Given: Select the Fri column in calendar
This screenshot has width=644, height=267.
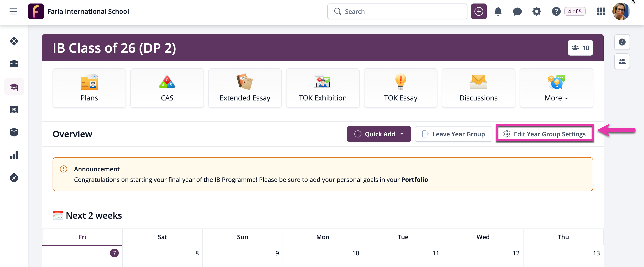Looking at the screenshot, I should (82, 237).
